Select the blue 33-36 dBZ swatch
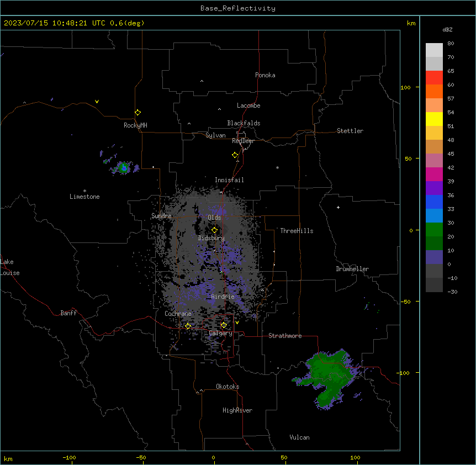Image resolution: width=476 pixels, height=465 pixels. (x=434, y=202)
